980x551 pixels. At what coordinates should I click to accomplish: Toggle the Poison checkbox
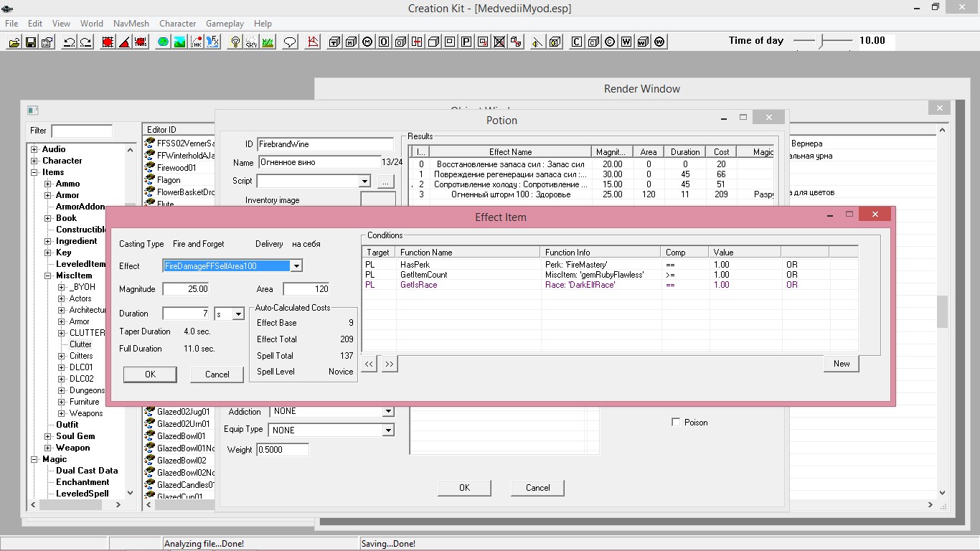675,423
